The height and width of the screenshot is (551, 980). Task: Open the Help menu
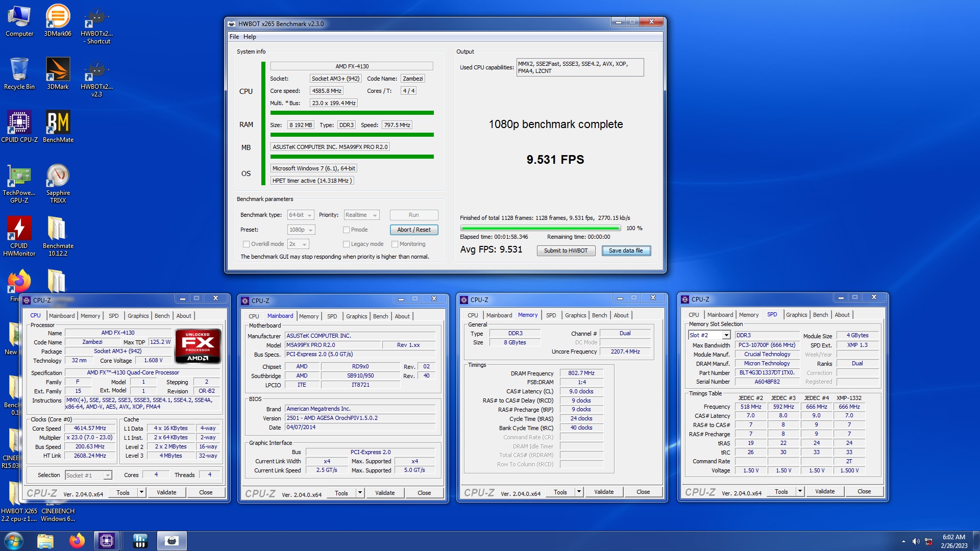pos(250,37)
